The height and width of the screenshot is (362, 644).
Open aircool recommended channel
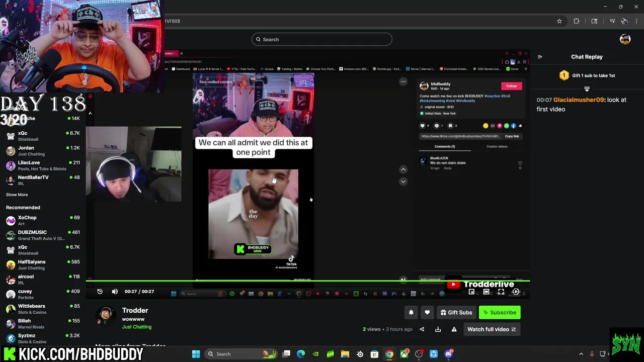[43, 279]
